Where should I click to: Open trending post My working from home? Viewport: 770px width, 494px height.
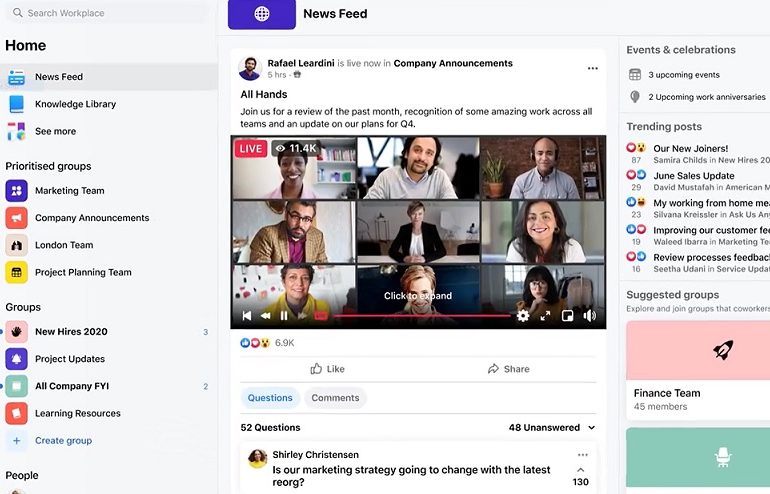click(711, 203)
